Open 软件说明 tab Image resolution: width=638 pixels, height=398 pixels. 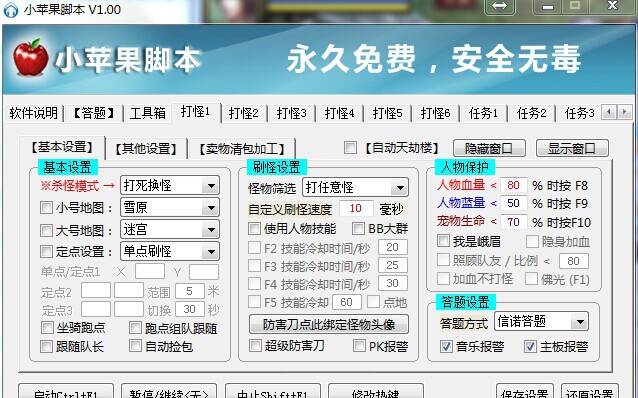[x=34, y=113]
